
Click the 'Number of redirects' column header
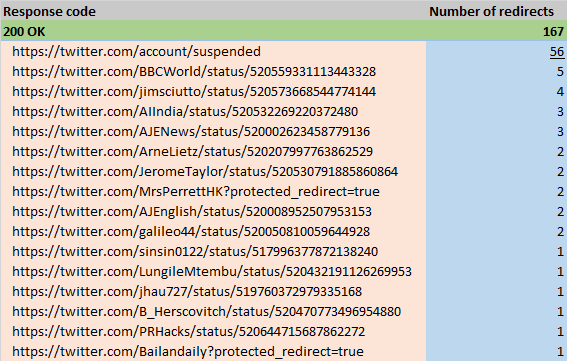[x=491, y=12]
